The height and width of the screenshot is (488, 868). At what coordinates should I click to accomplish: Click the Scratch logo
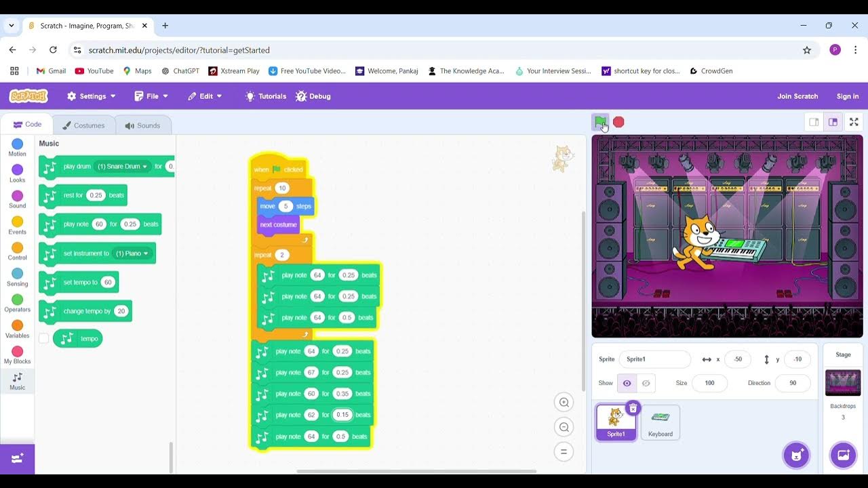(28, 96)
